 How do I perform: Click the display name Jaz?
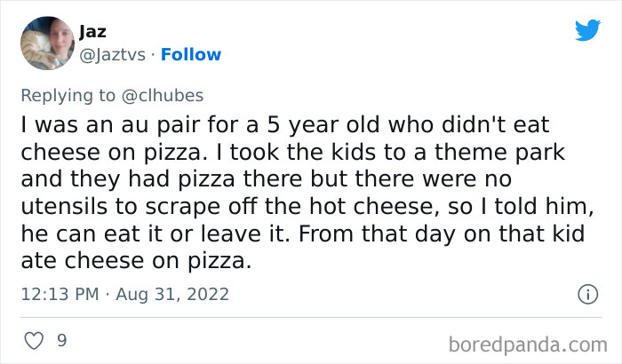[92, 32]
